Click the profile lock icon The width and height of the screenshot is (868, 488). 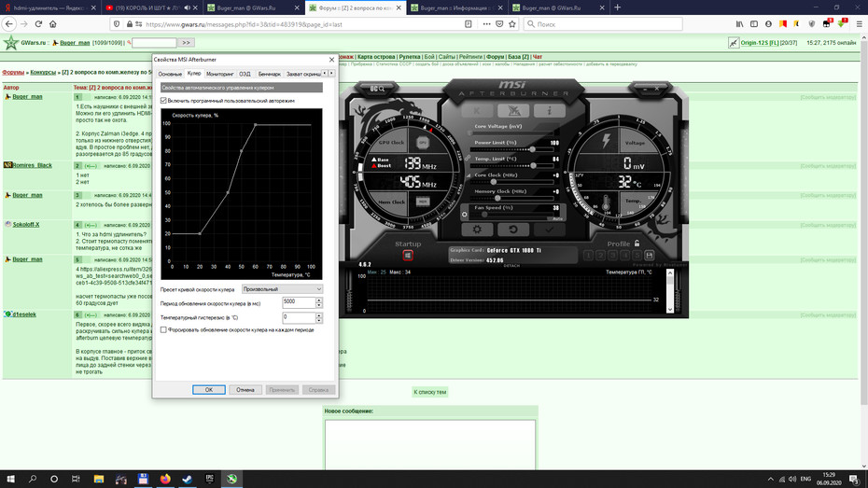637,244
